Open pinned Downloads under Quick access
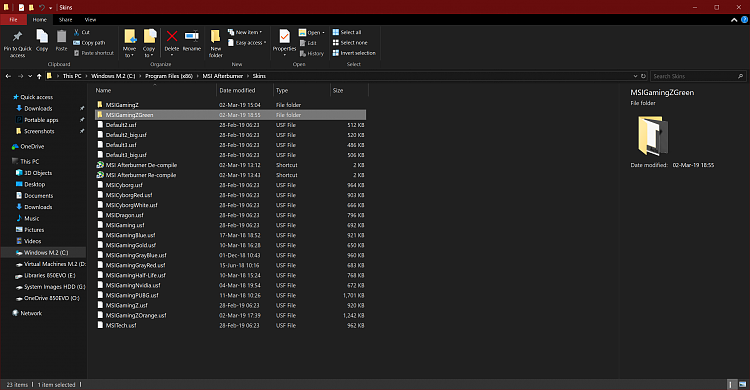 tap(38, 109)
